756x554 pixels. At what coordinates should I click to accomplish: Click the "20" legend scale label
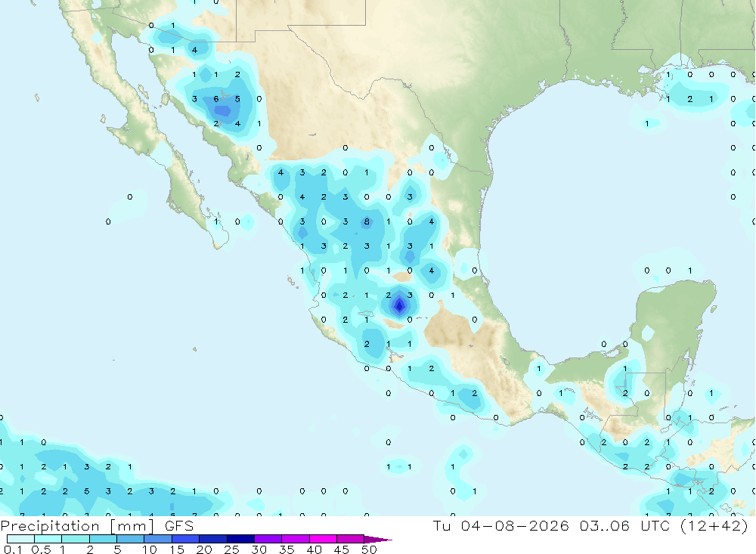204,549
